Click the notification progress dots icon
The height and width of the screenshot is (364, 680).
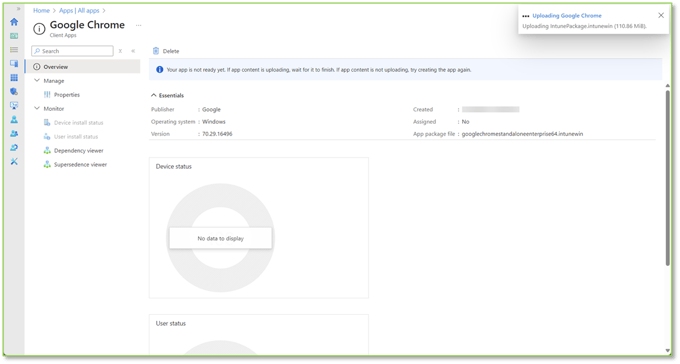(526, 16)
